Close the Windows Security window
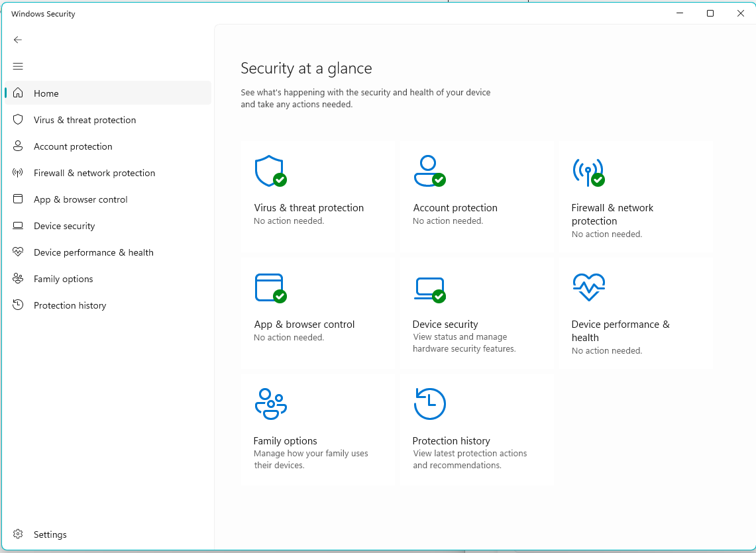 coord(741,13)
